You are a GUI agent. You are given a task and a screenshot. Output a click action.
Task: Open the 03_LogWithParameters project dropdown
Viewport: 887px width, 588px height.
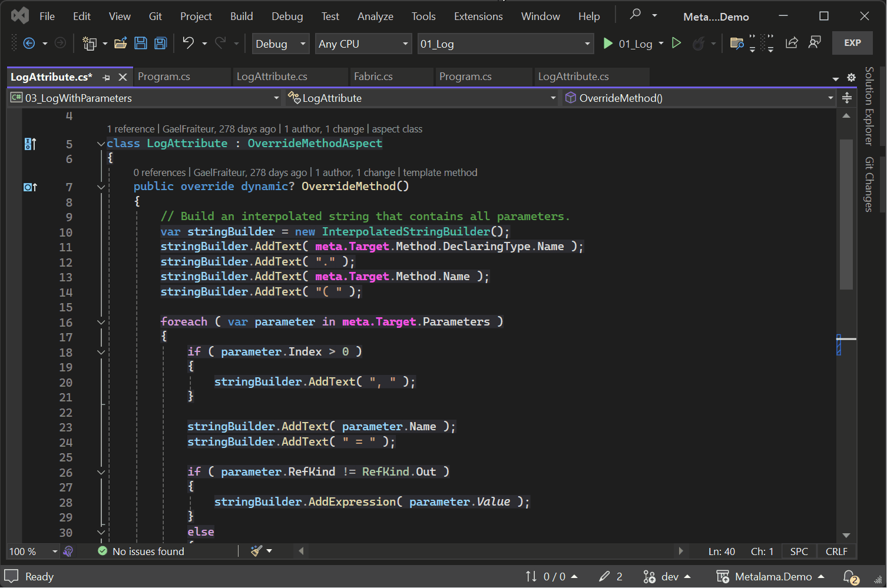145,98
